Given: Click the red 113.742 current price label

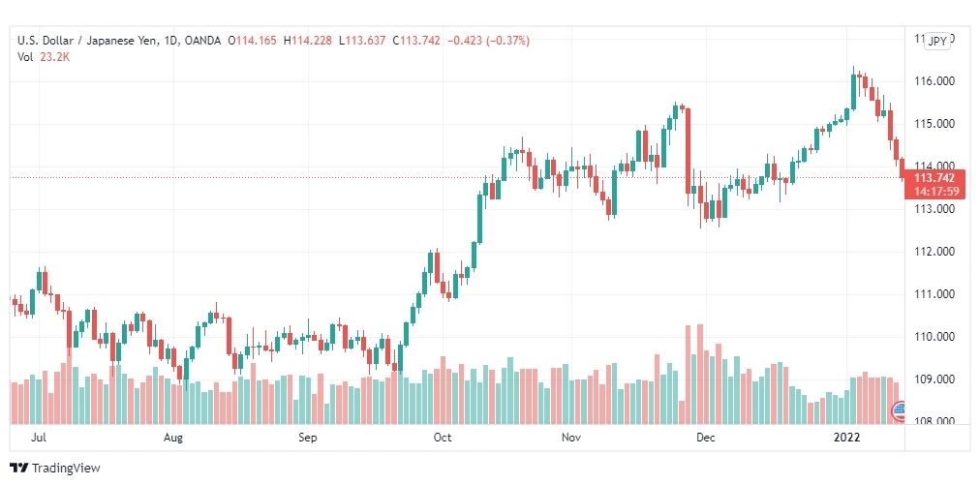Looking at the screenshot, I should (x=935, y=179).
